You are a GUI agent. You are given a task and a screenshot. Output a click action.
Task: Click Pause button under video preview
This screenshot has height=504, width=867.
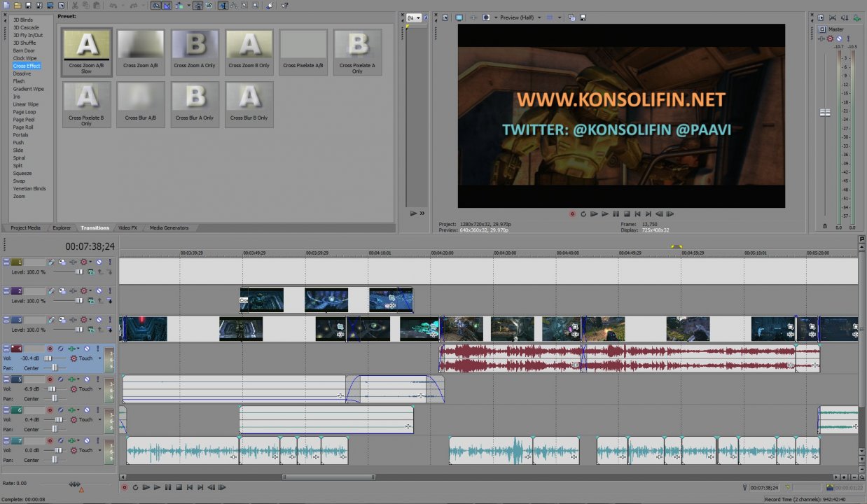tap(616, 214)
